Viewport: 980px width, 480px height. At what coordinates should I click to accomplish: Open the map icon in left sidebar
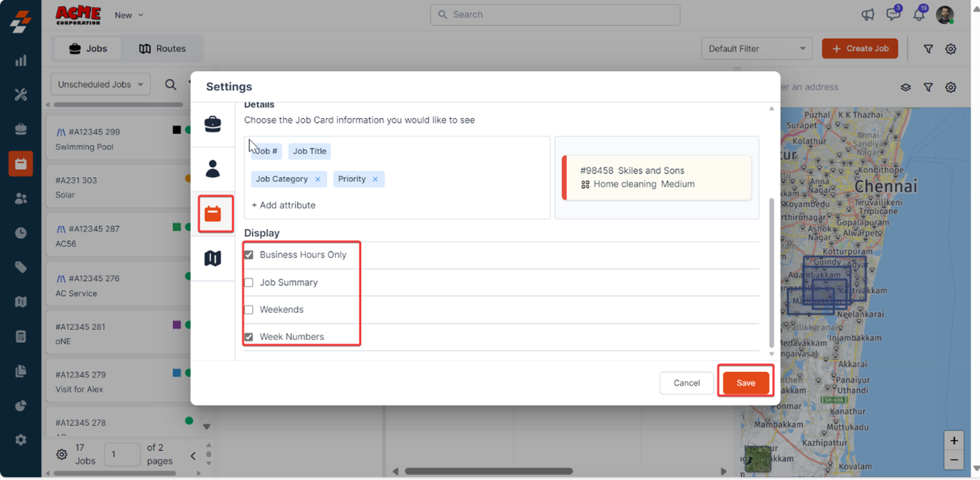point(21,302)
